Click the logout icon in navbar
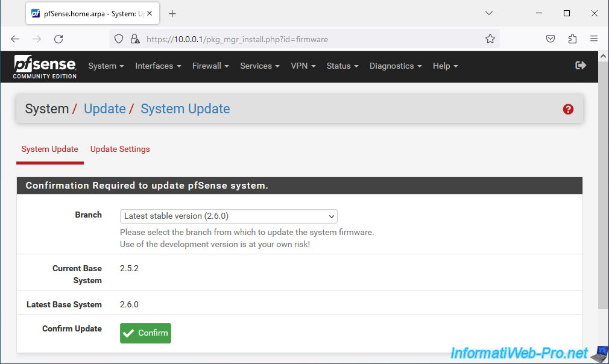The height and width of the screenshot is (364, 609). coord(581,66)
